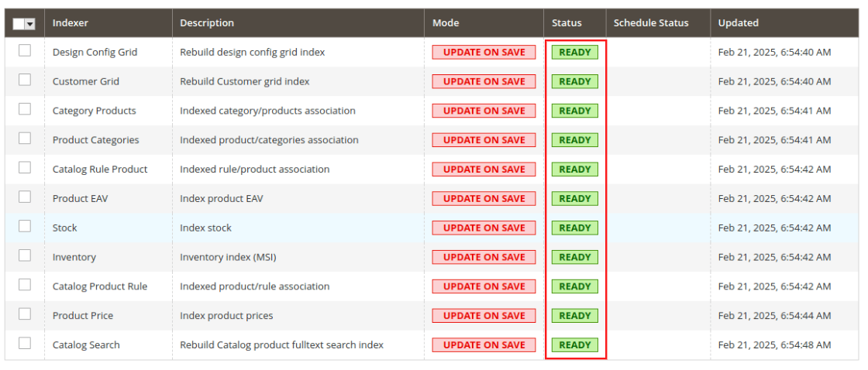Select the 'Product EAV' indexer name
This screenshot has width=868, height=370.
pyautogui.click(x=81, y=199)
